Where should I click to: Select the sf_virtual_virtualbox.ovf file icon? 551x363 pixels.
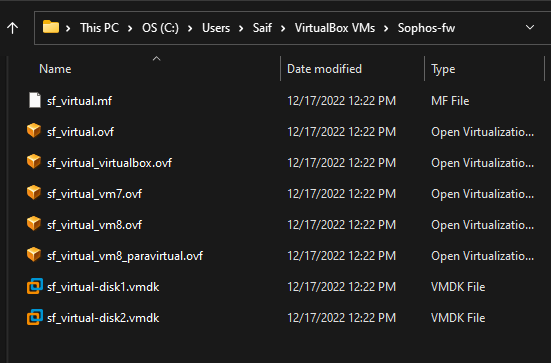click(34, 162)
